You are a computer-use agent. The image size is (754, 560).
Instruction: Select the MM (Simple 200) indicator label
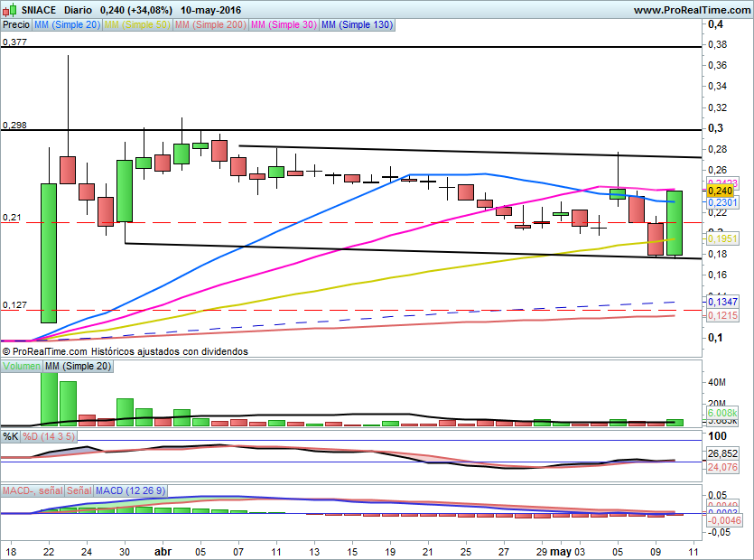click(209, 25)
